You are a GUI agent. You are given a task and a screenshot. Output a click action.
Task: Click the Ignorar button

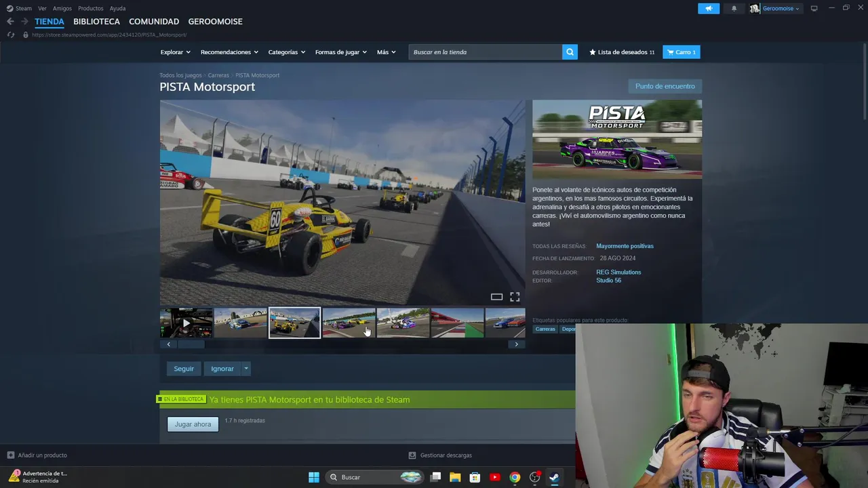pyautogui.click(x=222, y=369)
